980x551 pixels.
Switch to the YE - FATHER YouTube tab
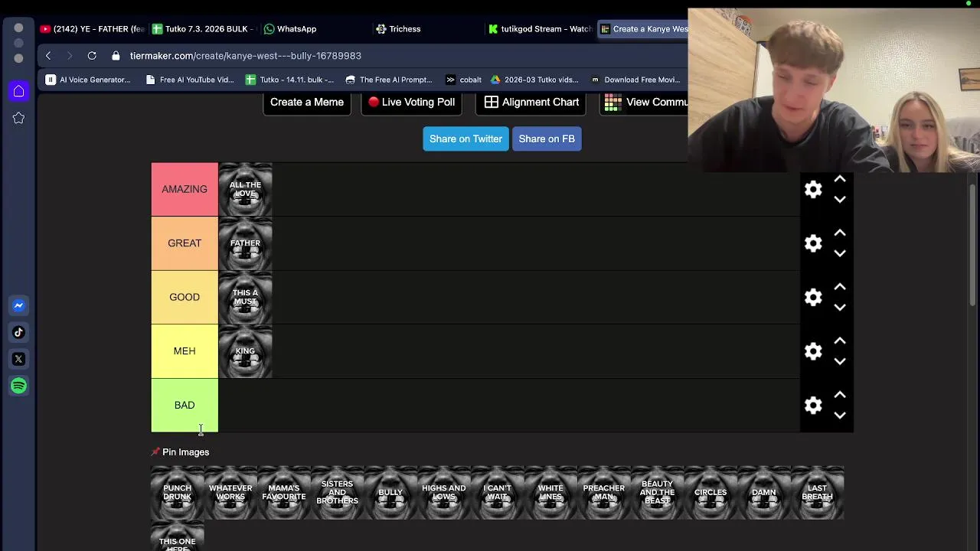click(92, 29)
